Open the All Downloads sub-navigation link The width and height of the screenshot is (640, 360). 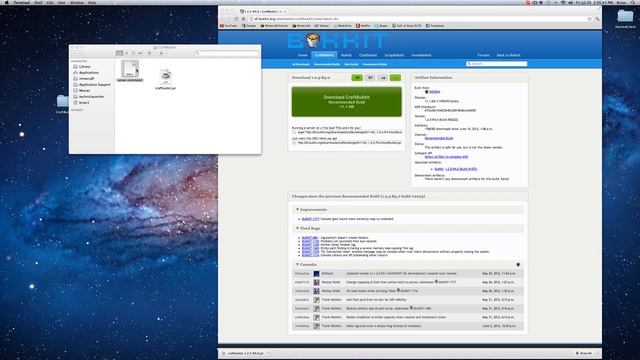pyautogui.click(x=301, y=64)
